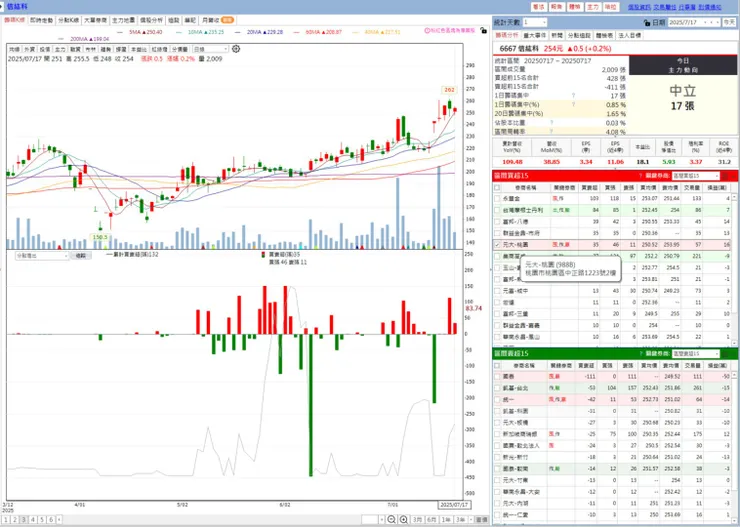Tick the select-all checkbox in the sell-list header
The image size is (740, 527).
(x=497, y=365)
